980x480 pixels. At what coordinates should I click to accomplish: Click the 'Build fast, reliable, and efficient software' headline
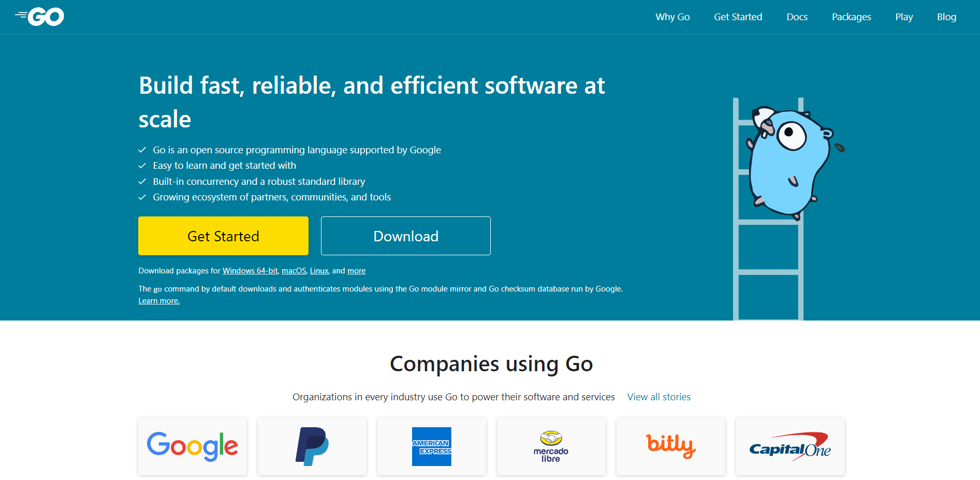pos(372,102)
